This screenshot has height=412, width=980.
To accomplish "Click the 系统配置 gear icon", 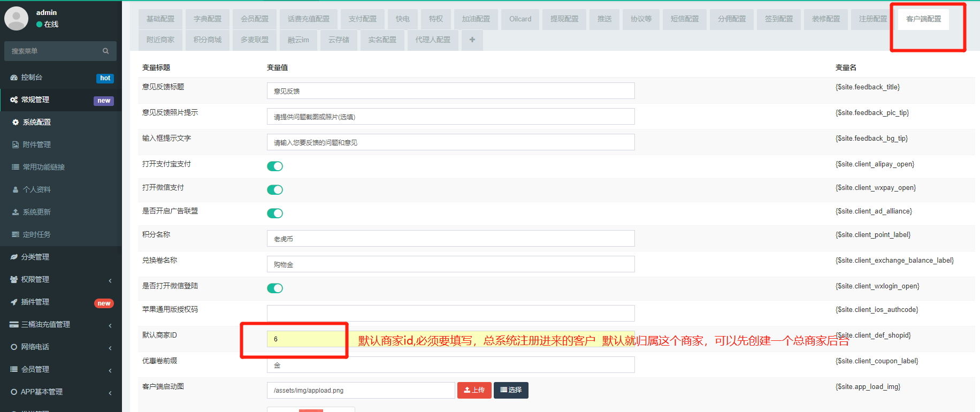I will [16, 123].
